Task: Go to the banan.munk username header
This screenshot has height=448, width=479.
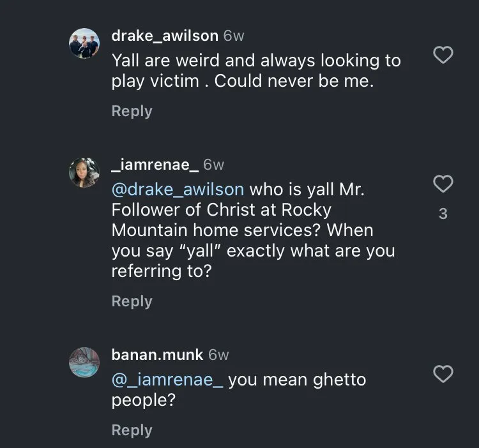Action: click(x=157, y=354)
